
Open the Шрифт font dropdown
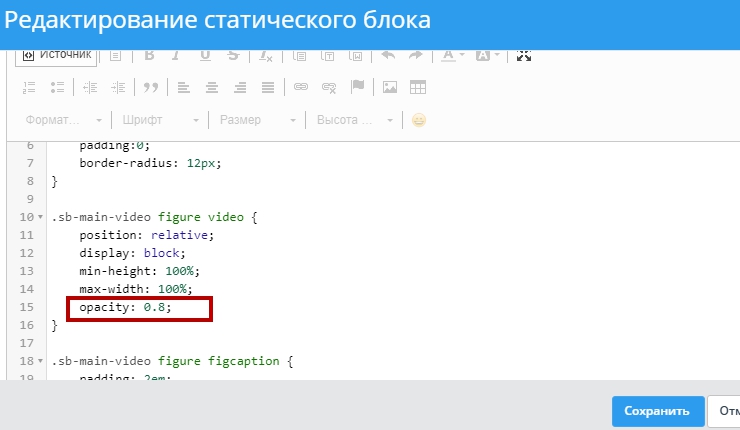pyautogui.click(x=159, y=120)
